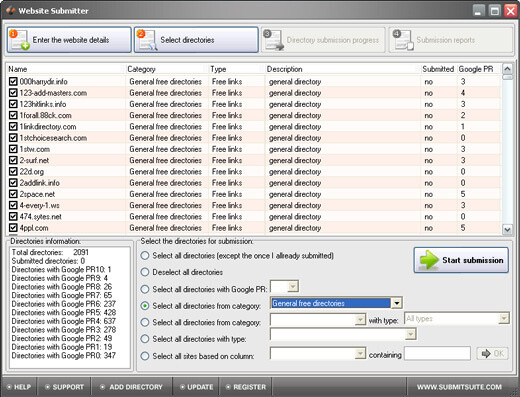The image size is (520, 397).
Task: Click the directory list scroll down arrow
Action: tap(507, 230)
